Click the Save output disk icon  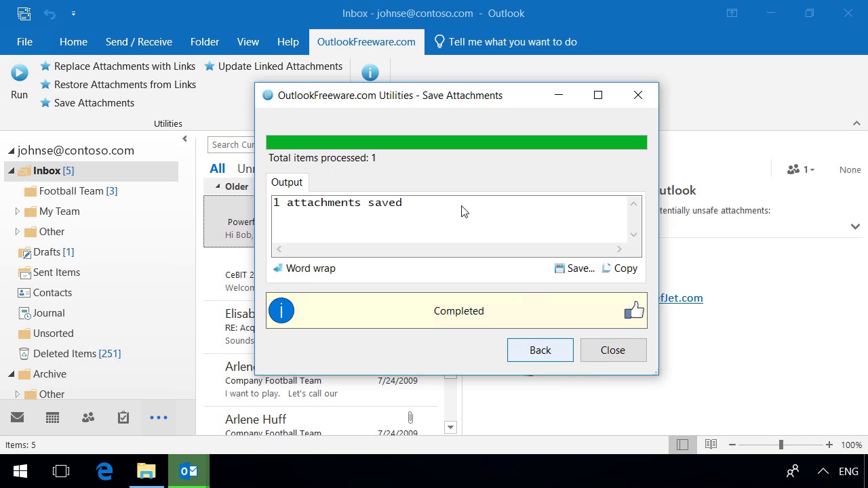click(x=559, y=268)
